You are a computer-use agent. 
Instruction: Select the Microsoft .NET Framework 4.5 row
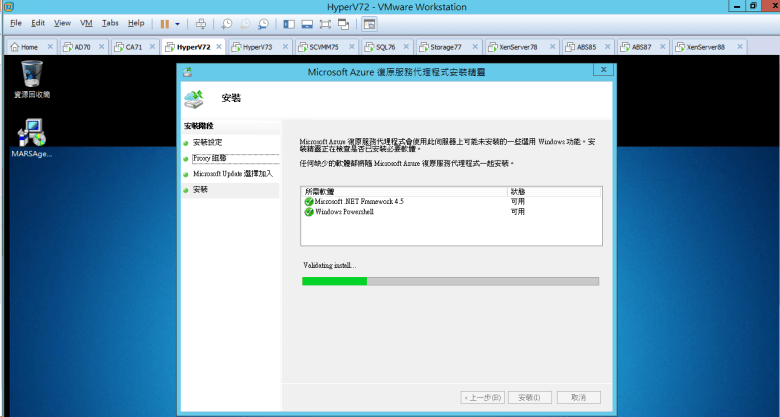pos(359,201)
